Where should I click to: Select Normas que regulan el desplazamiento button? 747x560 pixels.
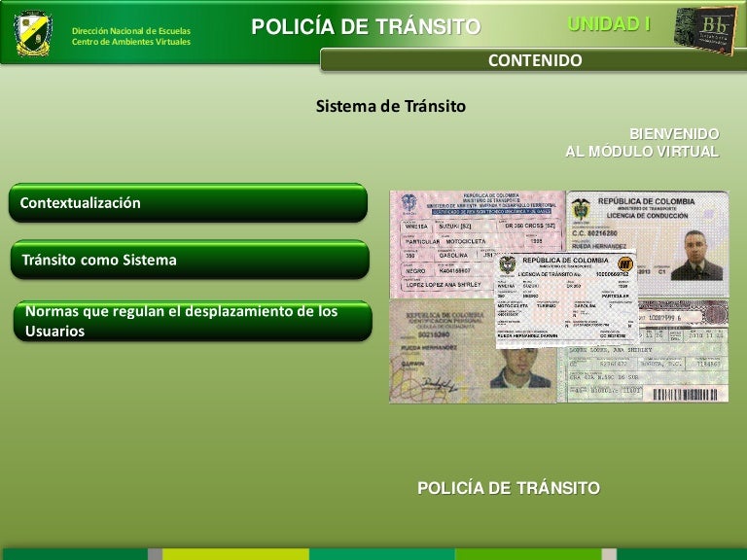click(192, 321)
